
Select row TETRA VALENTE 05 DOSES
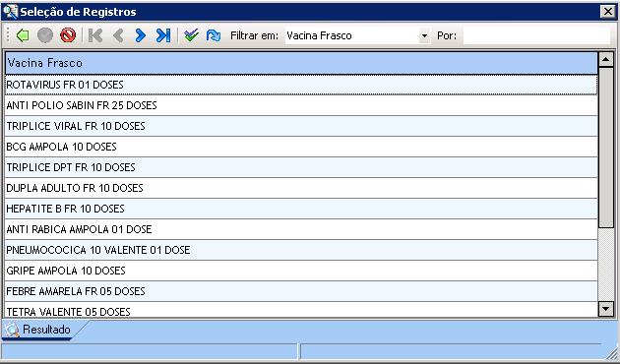coord(301,310)
